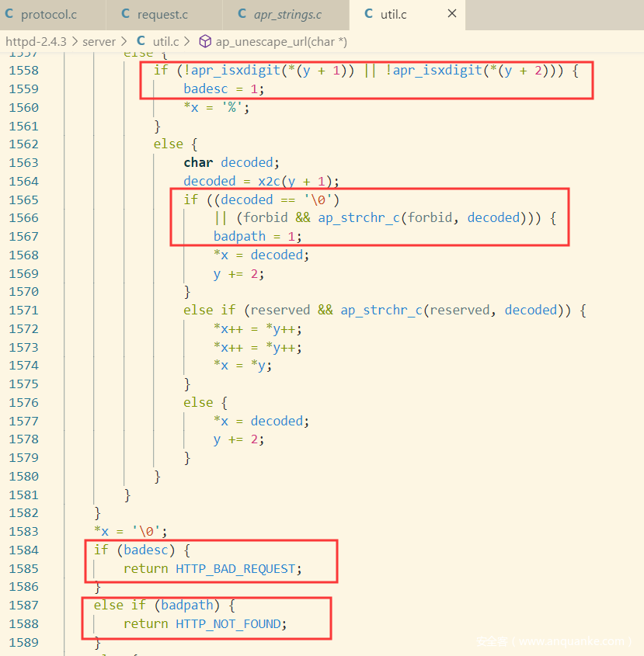
Task: Click line number 1584 in the gutter
Action: tap(23, 550)
